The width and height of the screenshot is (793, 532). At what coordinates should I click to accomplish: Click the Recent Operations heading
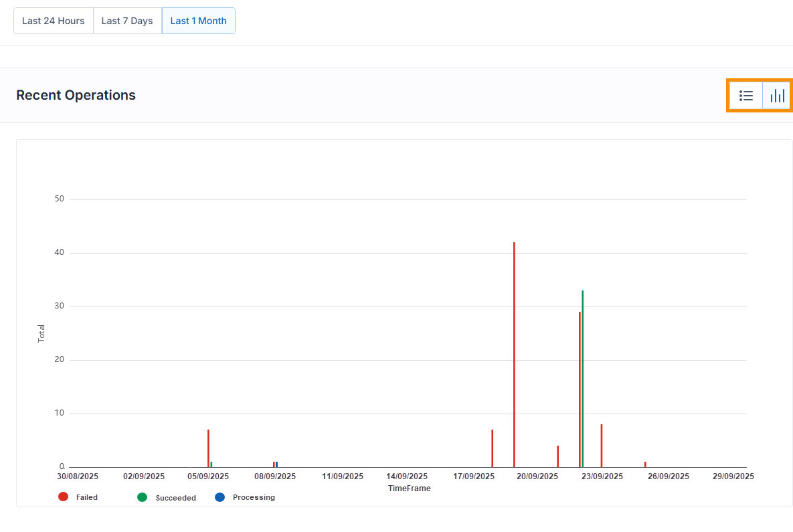(x=76, y=95)
